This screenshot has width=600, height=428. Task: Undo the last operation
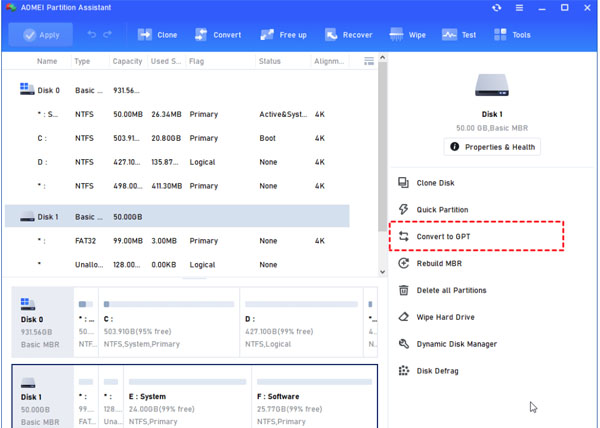[91, 34]
